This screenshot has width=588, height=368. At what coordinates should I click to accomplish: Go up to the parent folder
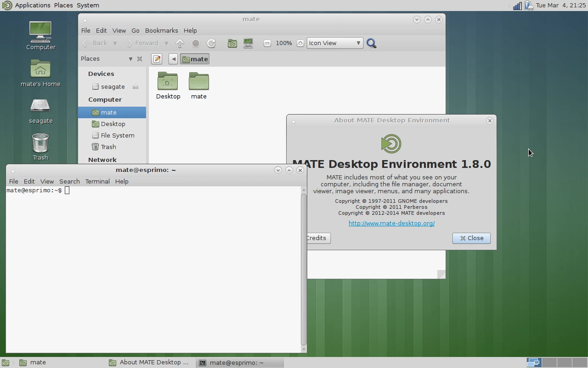180,43
